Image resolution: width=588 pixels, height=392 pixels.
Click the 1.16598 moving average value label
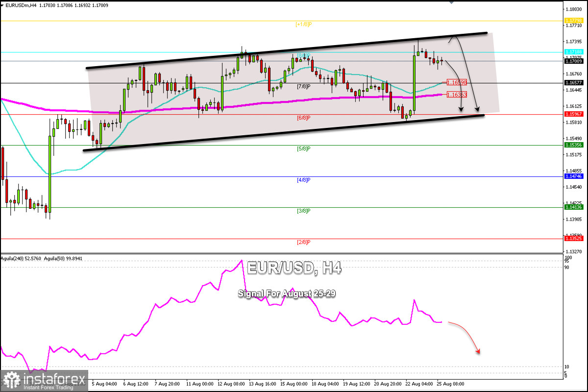pos(456,82)
